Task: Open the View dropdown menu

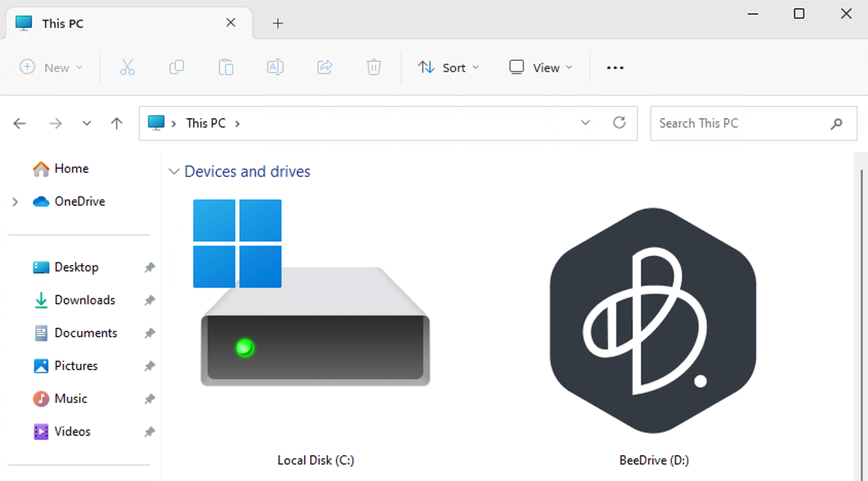Action: click(540, 67)
